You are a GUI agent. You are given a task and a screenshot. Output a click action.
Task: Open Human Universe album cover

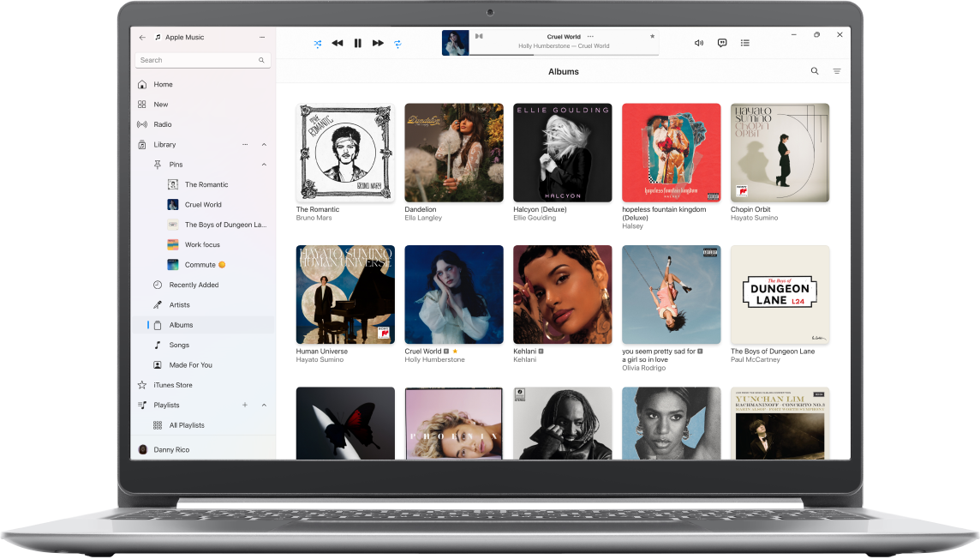pos(345,295)
